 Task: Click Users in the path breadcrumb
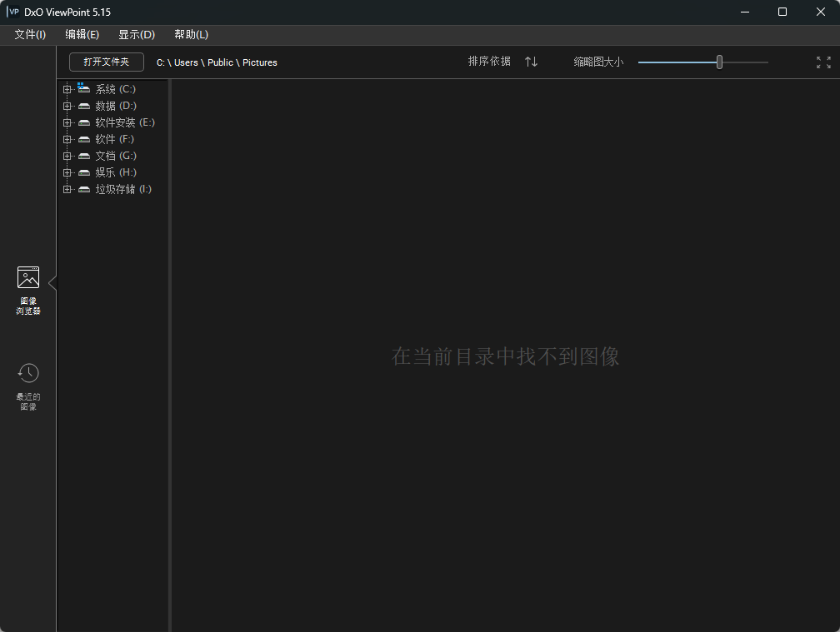186,62
